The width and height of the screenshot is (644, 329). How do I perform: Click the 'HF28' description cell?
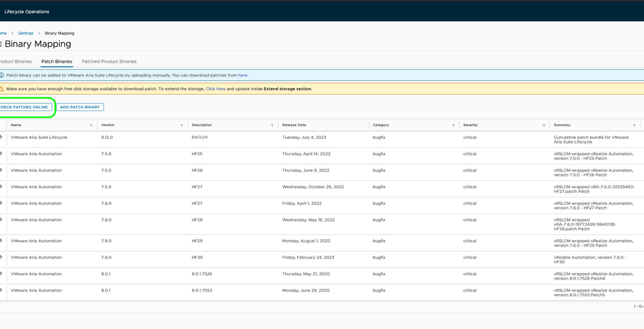[x=197, y=220]
